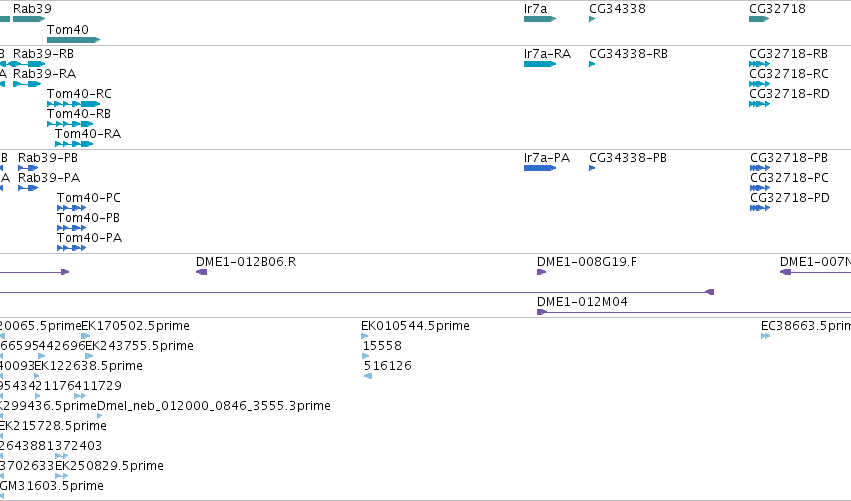Select the CG32718 gene glyph

coord(759,19)
